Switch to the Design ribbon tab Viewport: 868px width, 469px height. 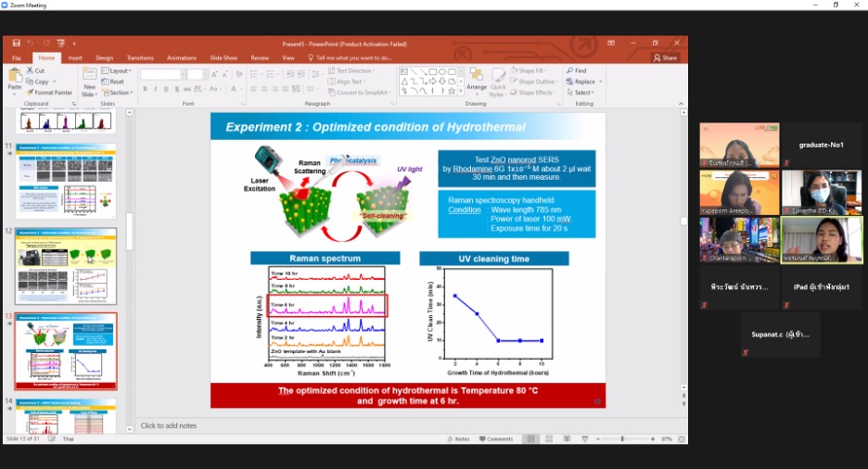(104, 57)
